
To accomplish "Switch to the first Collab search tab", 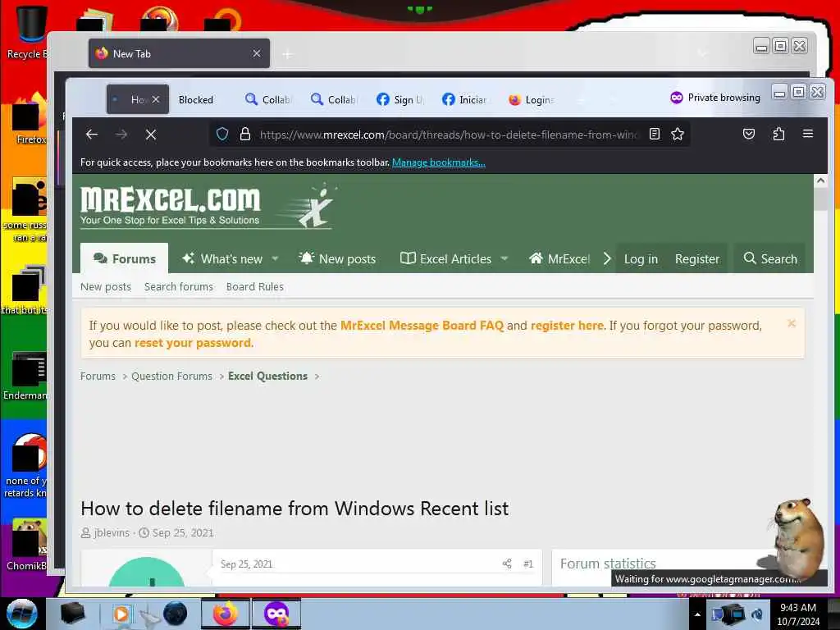I will pyautogui.click(x=267, y=99).
